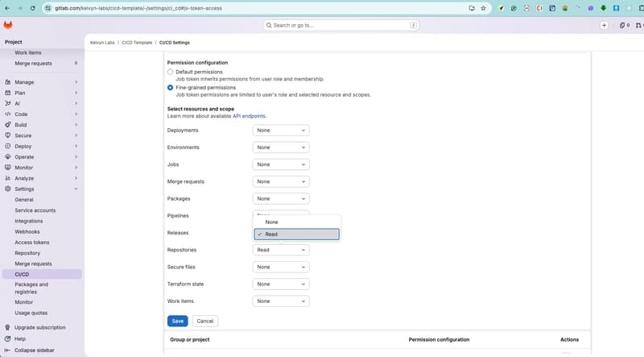
Task: Click the Help question mark icon
Action: (x=8, y=339)
